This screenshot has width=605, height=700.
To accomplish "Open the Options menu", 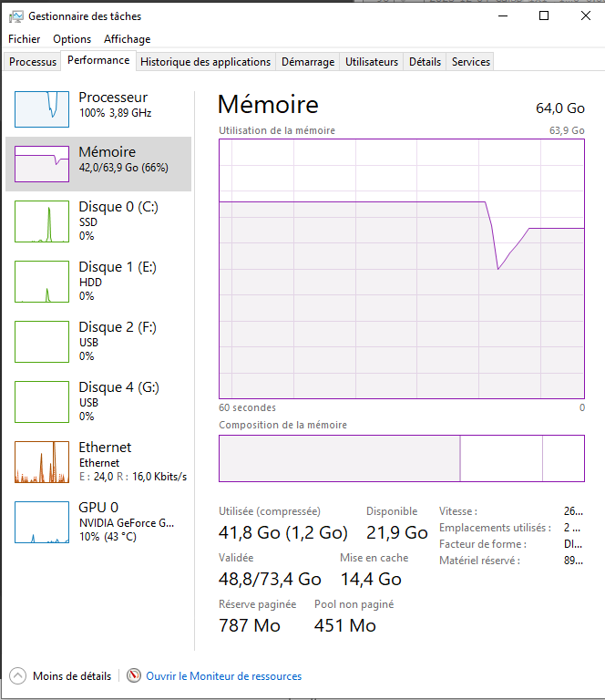I will [x=72, y=39].
